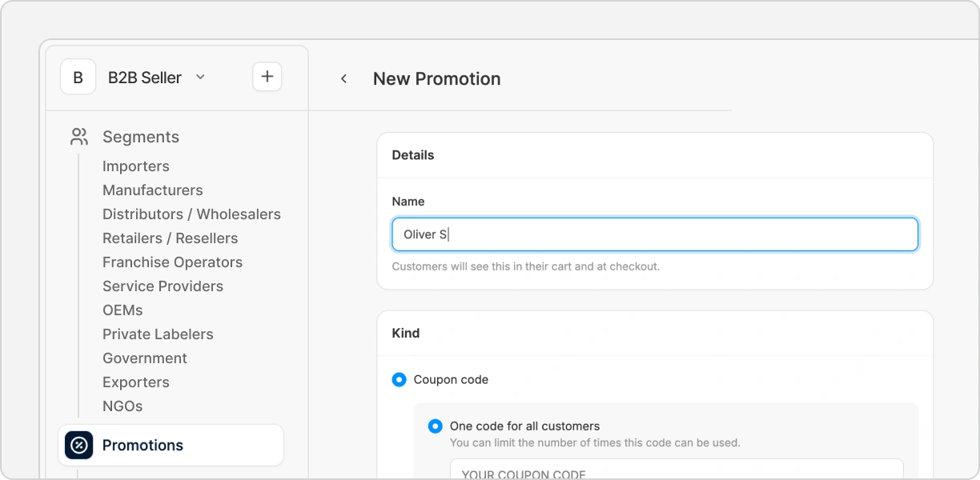Click the Segments people icon

click(79, 137)
